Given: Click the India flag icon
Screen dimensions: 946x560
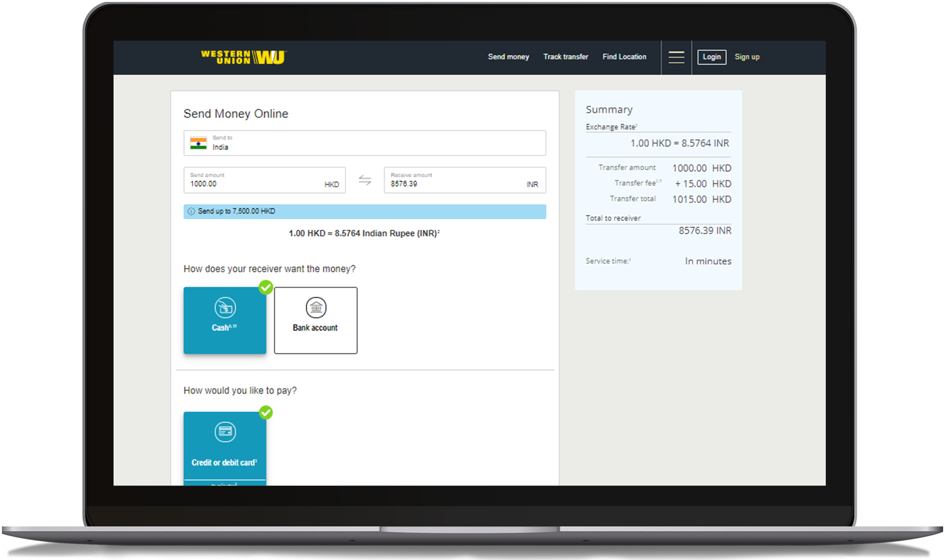Looking at the screenshot, I should pos(198,143).
